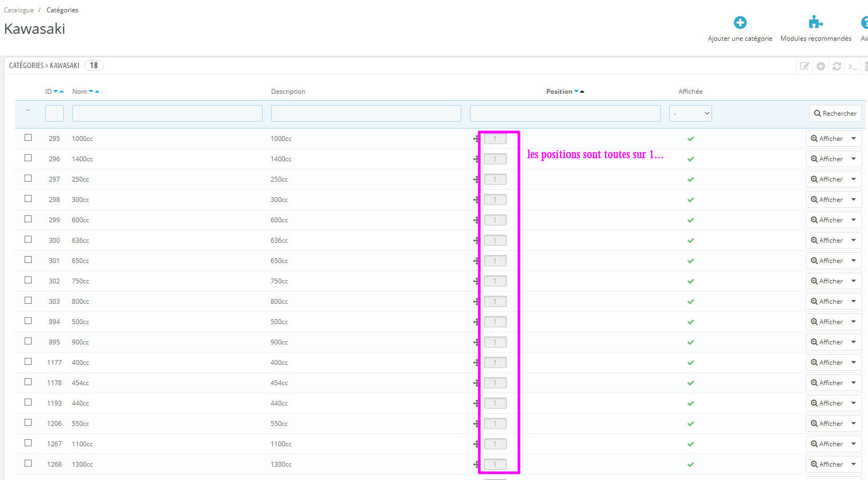Expand actions dropdown for 1400cc row

pos(854,159)
